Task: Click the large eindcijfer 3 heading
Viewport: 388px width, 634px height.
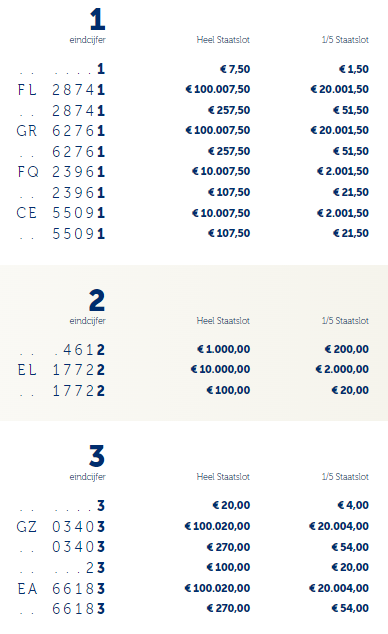Action: (97, 456)
